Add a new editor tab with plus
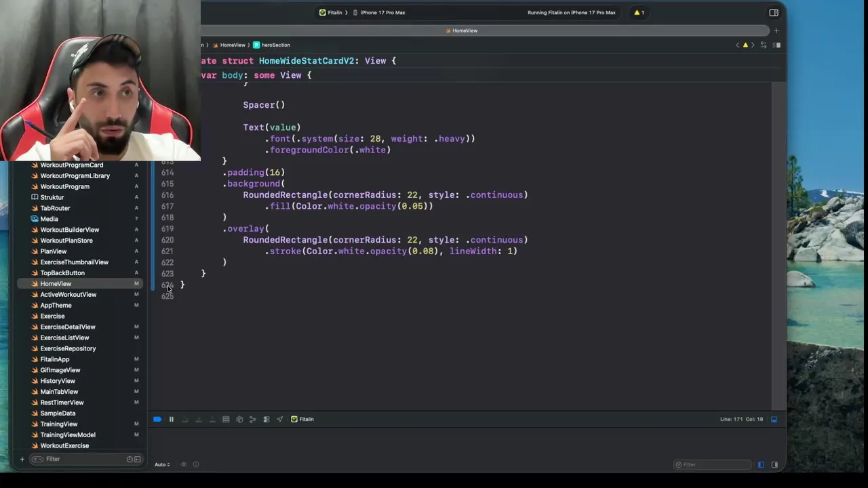Screen dimensions: 868x488 tap(776, 30)
